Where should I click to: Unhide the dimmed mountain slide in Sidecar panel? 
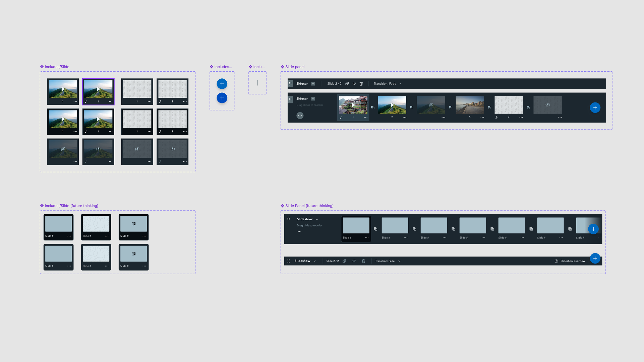coord(431,105)
